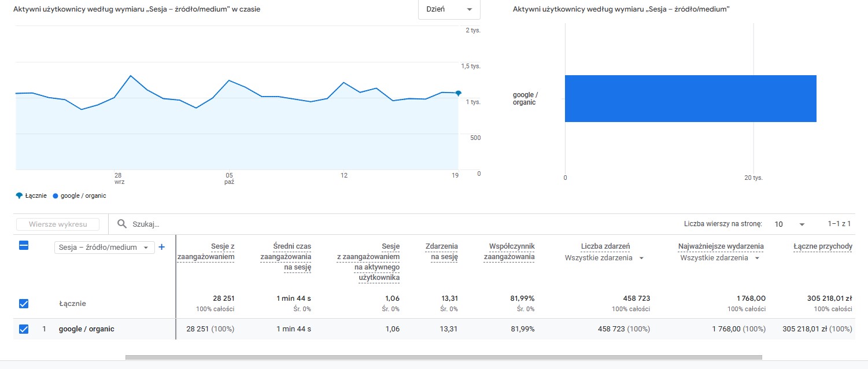This screenshot has height=369, width=868.
Task: Click the search magnifier icon
Action: pos(122,224)
